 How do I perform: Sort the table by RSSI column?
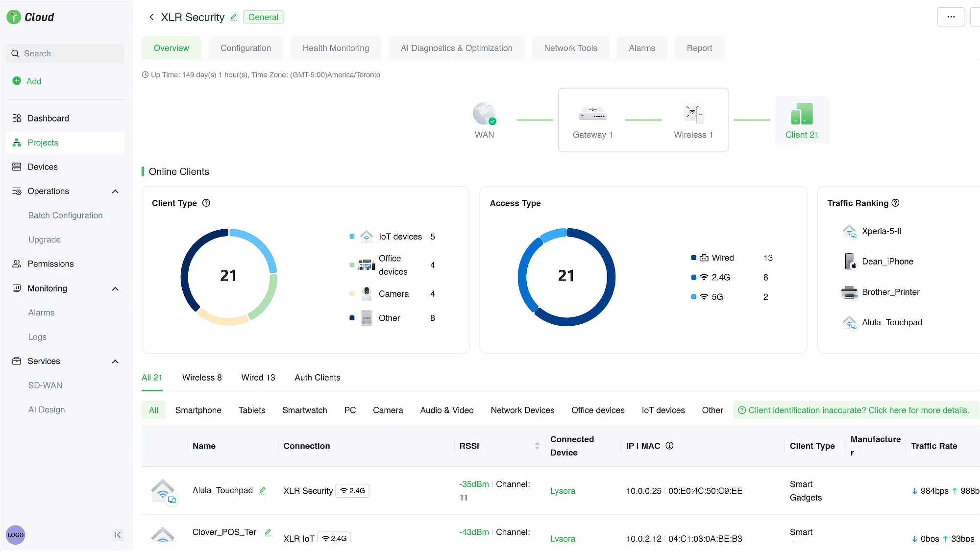tap(537, 446)
